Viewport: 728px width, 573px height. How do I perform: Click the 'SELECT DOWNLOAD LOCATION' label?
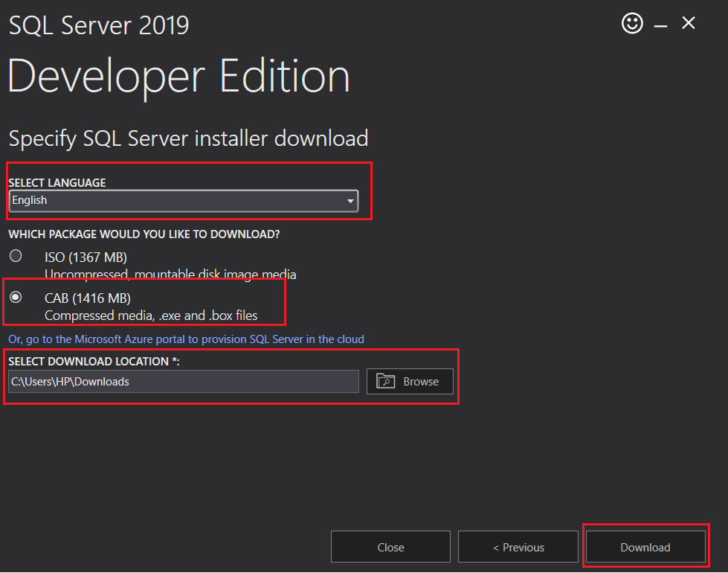click(x=94, y=362)
